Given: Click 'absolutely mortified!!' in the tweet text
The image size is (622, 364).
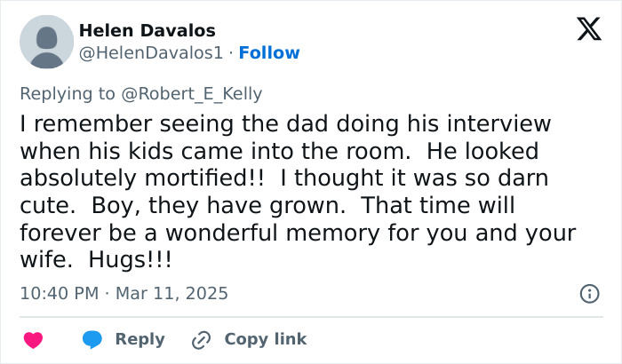Looking at the screenshot, I should 142,177.
